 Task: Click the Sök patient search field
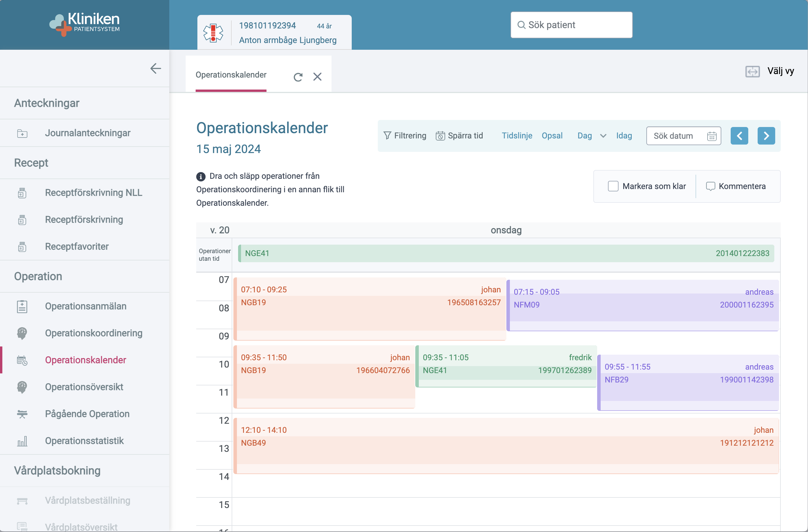pos(571,25)
